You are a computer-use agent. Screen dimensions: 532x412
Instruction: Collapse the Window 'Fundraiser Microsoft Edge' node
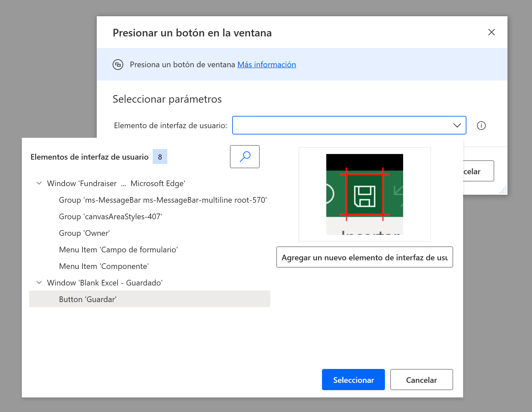pyautogui.click(x=39, y=183)
